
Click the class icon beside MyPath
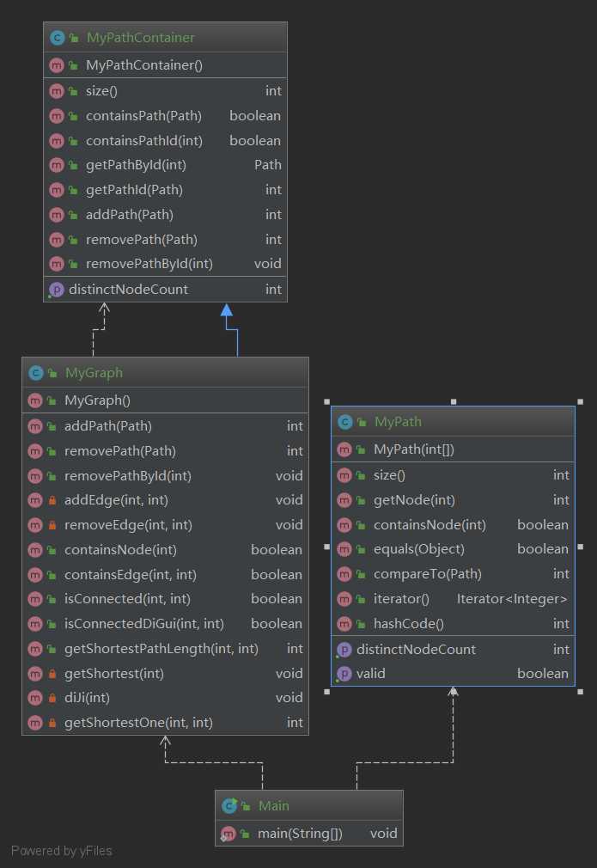(x=344, y=422)
